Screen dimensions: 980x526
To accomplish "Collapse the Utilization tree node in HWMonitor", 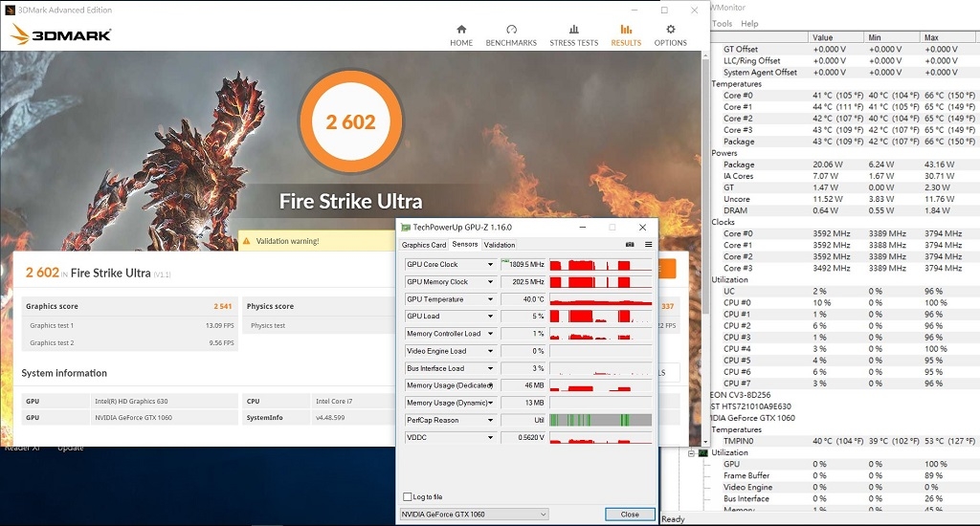I will click(691, 453).
